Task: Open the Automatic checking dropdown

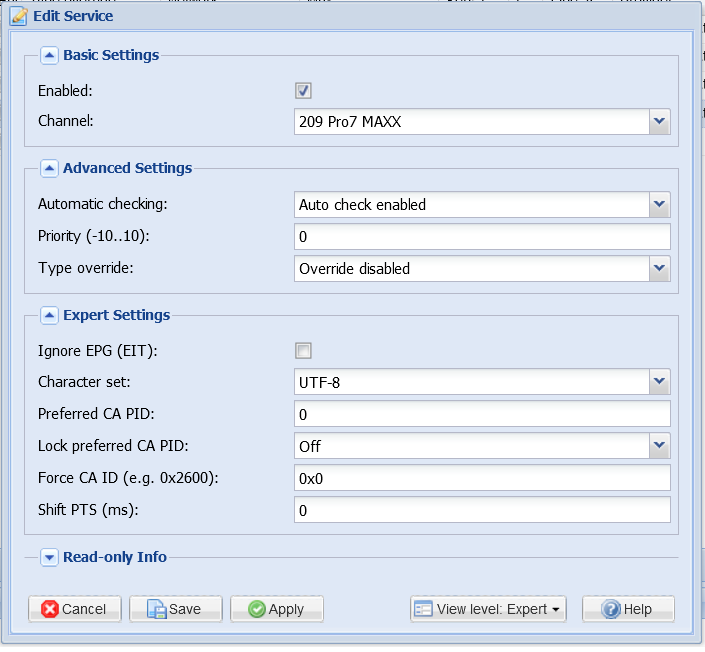Action: click(659, 205)
